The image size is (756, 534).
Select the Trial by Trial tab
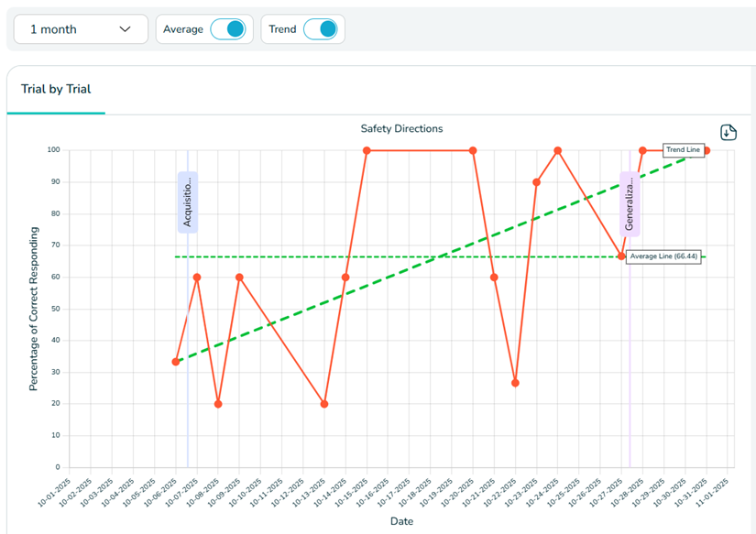point(56,90)
